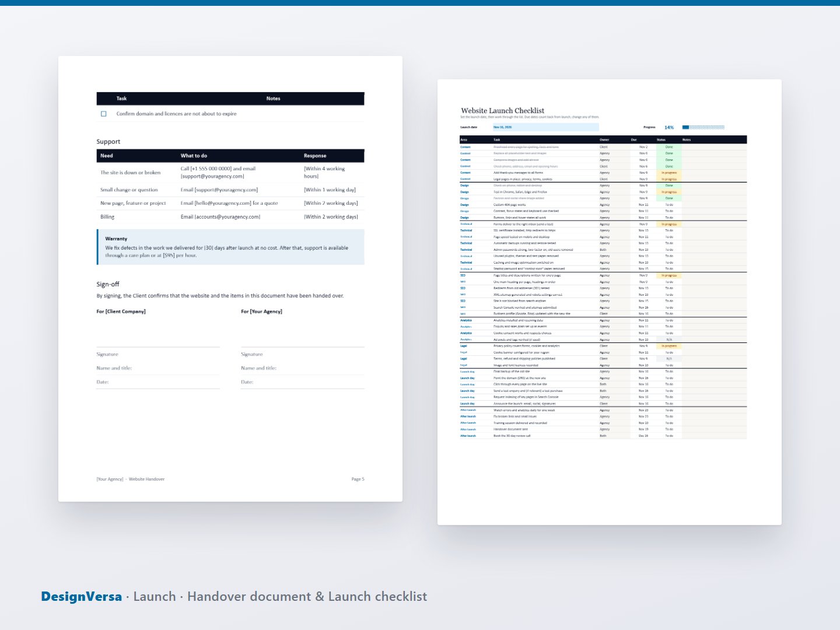Click the 'Notes' header in launch checklist
Viewport: 840px width, 630px height.
tap(687, 140)
